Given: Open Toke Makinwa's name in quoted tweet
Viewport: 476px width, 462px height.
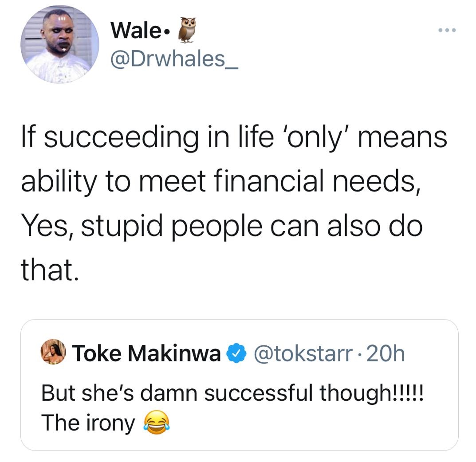Looking at the screenshot, I should [x=146, y=353].
